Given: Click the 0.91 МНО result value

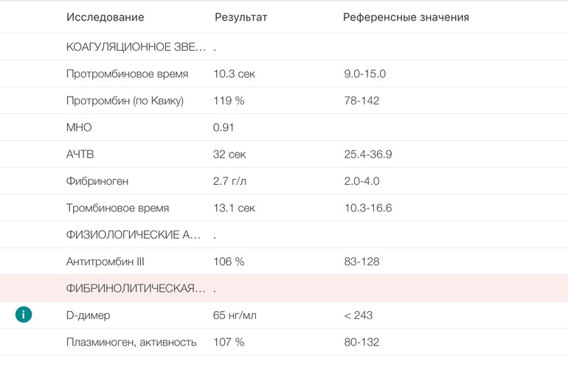Looking at the screenshot, I should pyautogui.click(x=224, y=127).
